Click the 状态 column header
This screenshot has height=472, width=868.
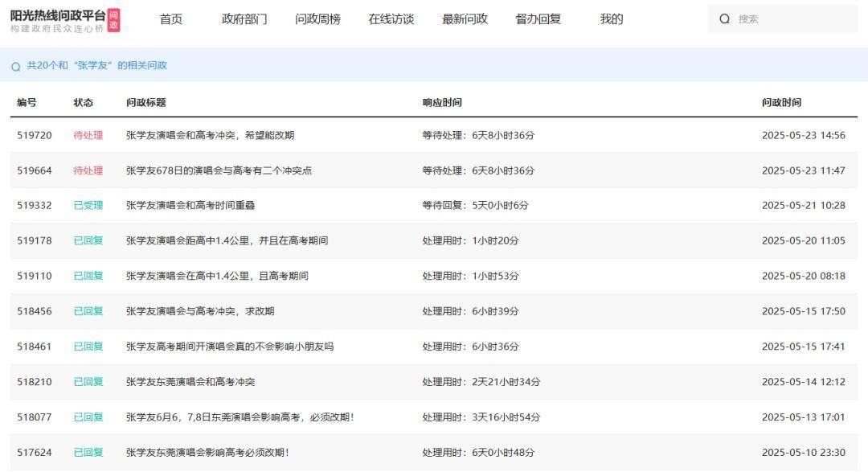[x=83, y=102]
